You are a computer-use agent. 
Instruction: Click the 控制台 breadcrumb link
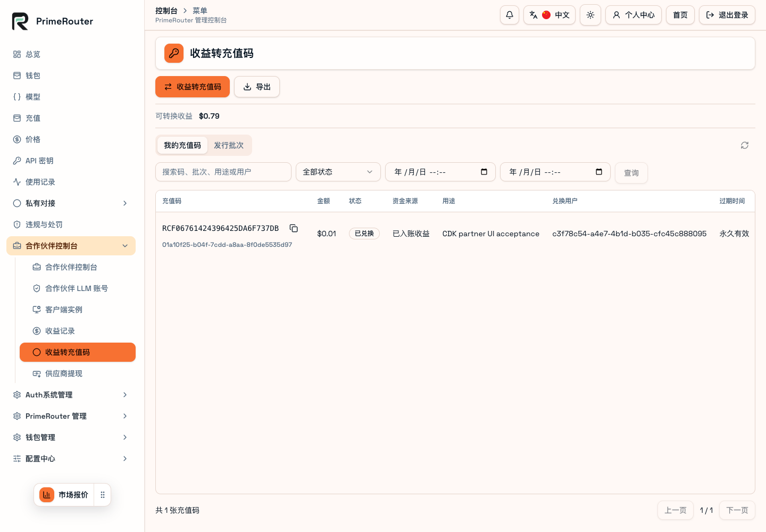(x=166, y=11)
